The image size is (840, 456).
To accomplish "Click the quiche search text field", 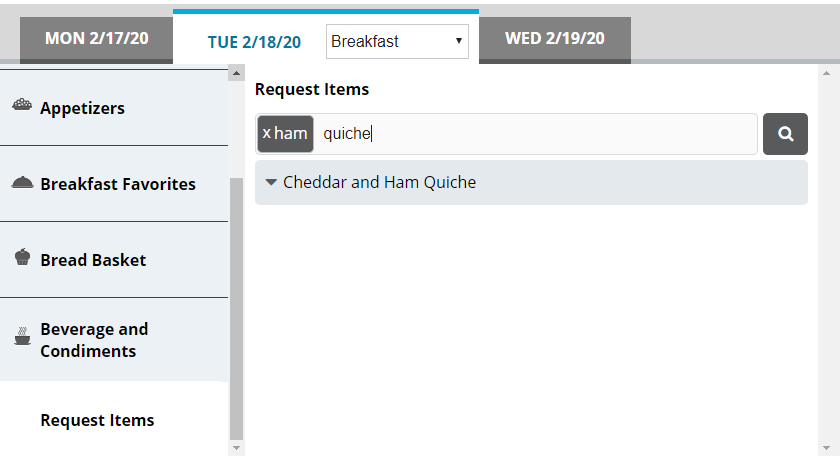I will point(536,134).
